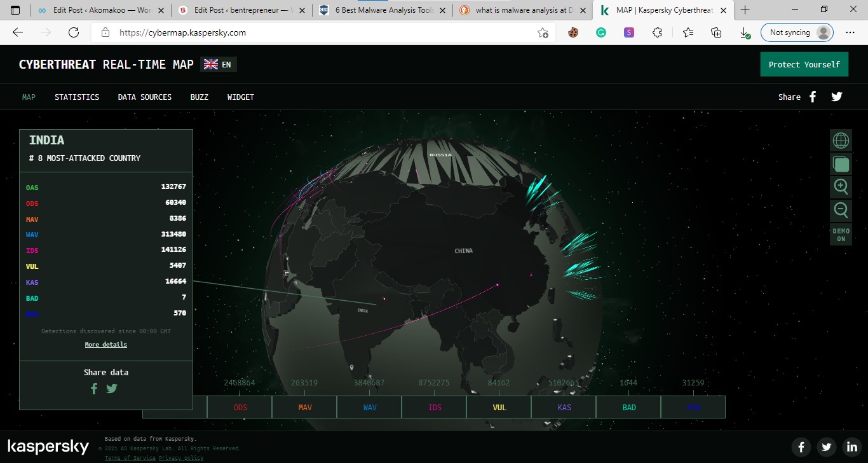Image resolution: width=868 pixels, height=463 pixels.
Task: Open More details link for India
Action: coord(106,345)
